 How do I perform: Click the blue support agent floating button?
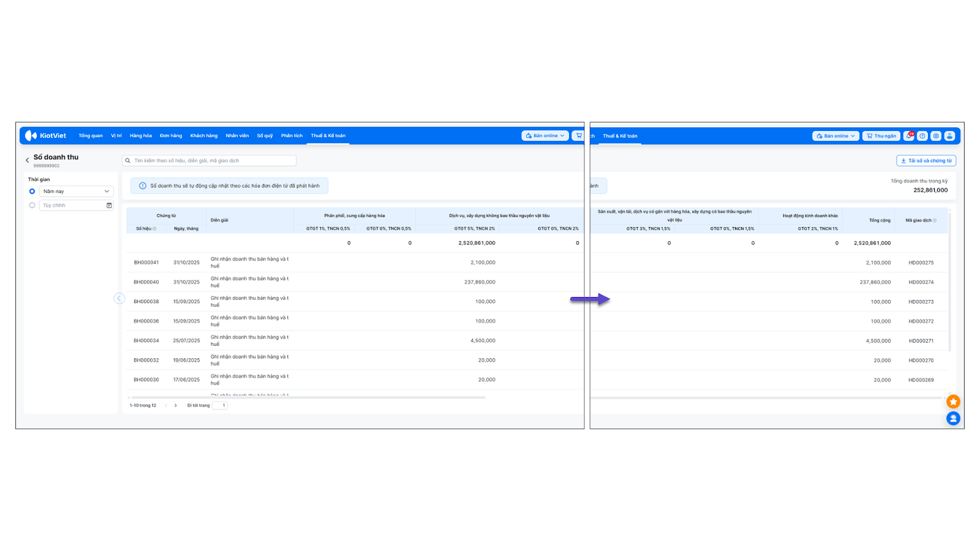953,418
